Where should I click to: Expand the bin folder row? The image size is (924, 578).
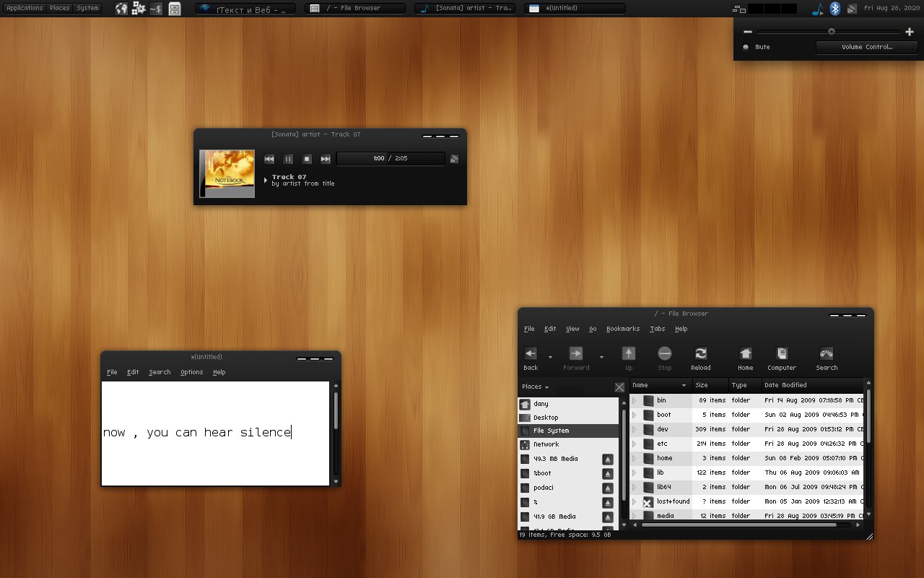pyautogui.click(x=635, y=400)
